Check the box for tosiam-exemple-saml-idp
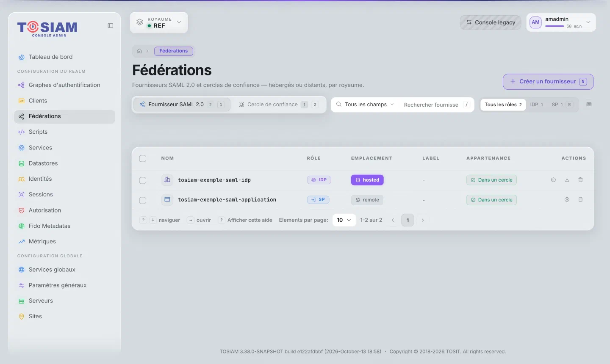 pos(143,180)
